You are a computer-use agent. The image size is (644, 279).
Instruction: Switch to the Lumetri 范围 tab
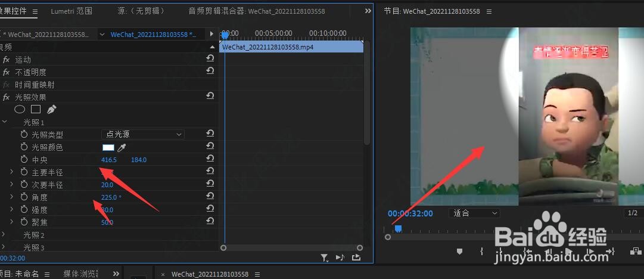(71, 11)
